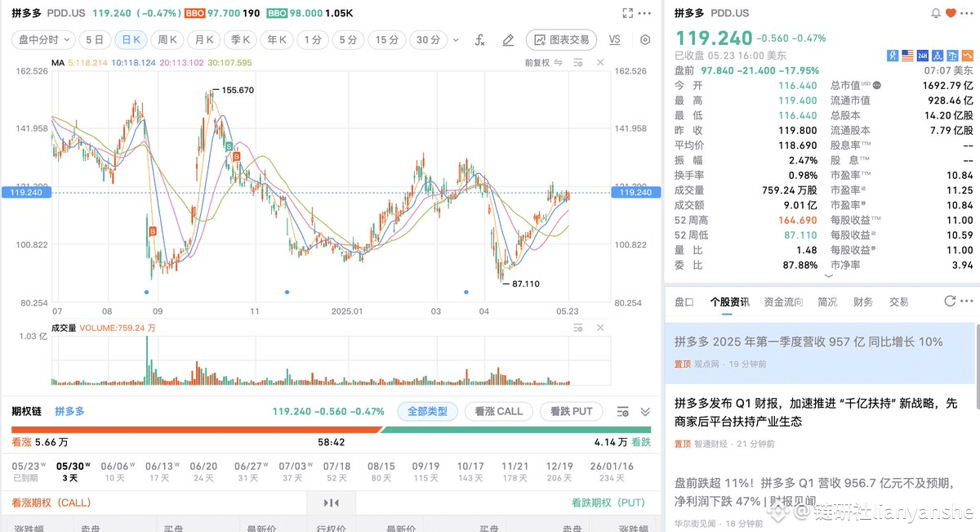Switch chart to 15分 interval
The image size is (980, 532).
click(x=388, y=39)
